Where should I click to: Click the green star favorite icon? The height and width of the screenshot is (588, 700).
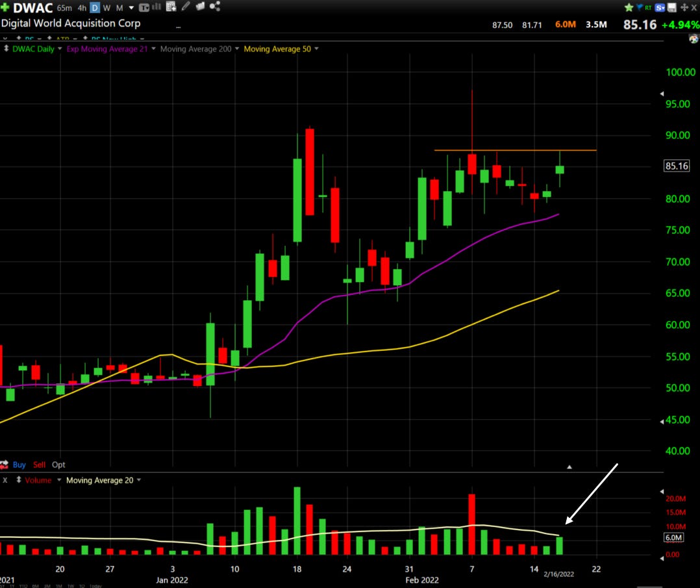pyautogui.click(x=629, y=7)
